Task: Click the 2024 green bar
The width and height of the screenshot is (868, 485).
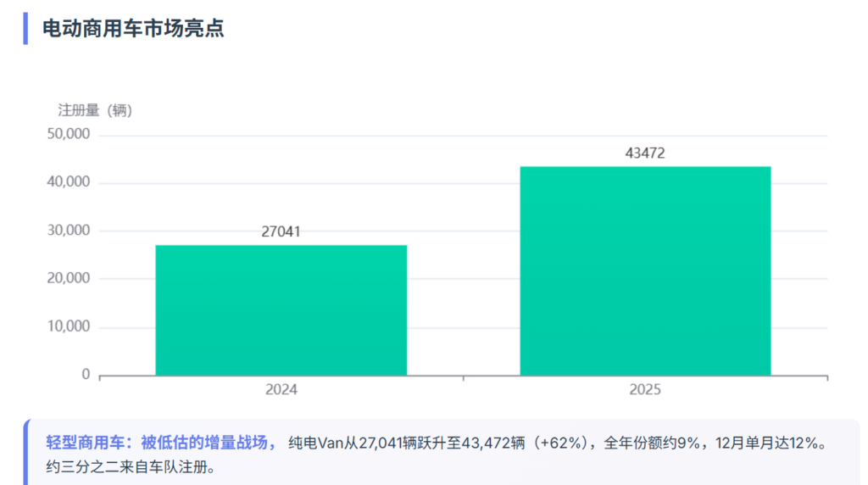Action: click(x=281, y=310)
